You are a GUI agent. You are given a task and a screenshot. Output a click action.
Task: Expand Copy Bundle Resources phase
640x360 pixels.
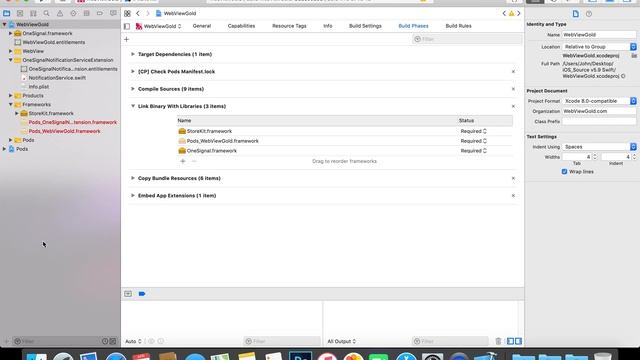point(133,178)
